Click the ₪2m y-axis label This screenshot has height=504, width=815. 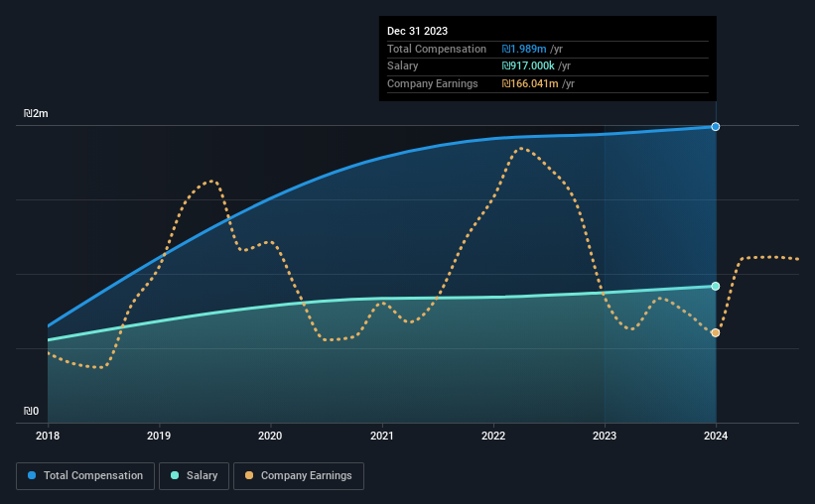point(36,113)
